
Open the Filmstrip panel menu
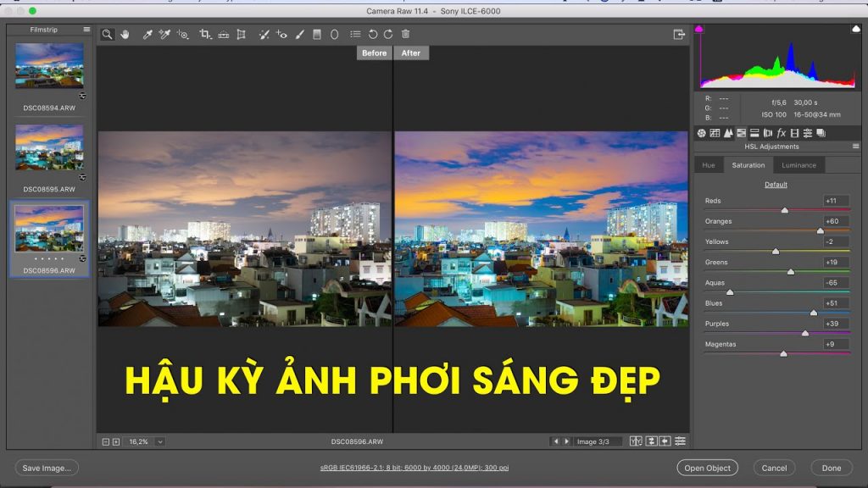[85, 28]
